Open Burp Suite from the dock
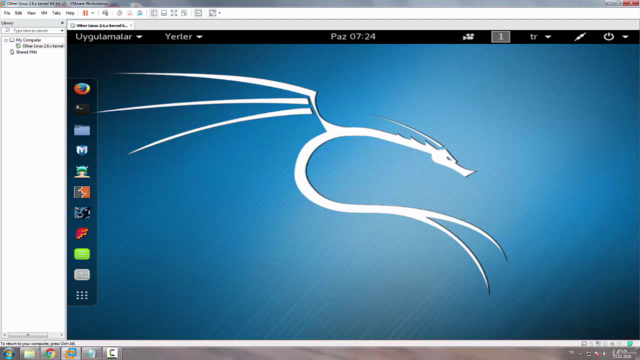Screen dimensions: 640x360 82,192
